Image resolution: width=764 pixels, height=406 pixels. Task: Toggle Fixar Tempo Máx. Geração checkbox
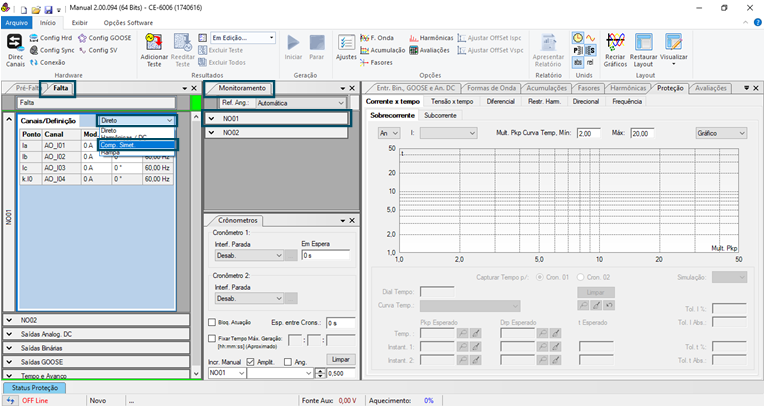(x=212, y=338)
